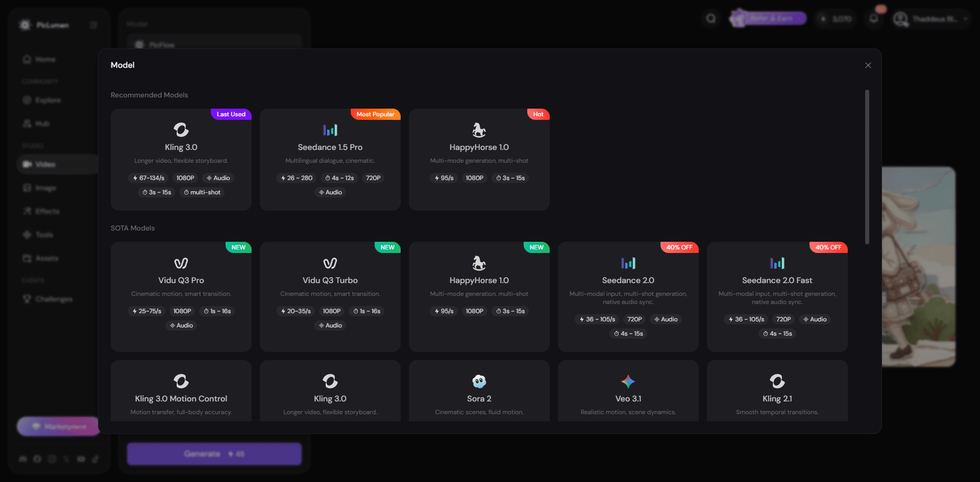Click Vidu Q3 Pro logo icon

(x=181, y=263)
